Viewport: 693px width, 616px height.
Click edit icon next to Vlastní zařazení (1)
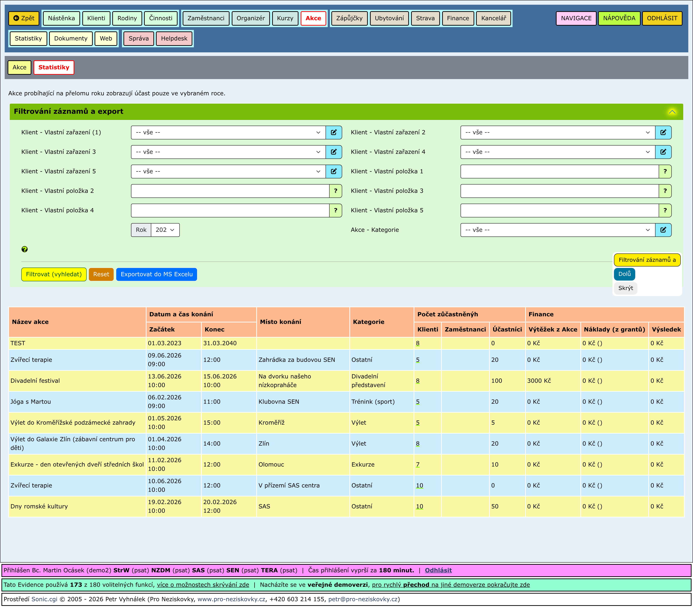click(x=334, y=132)
